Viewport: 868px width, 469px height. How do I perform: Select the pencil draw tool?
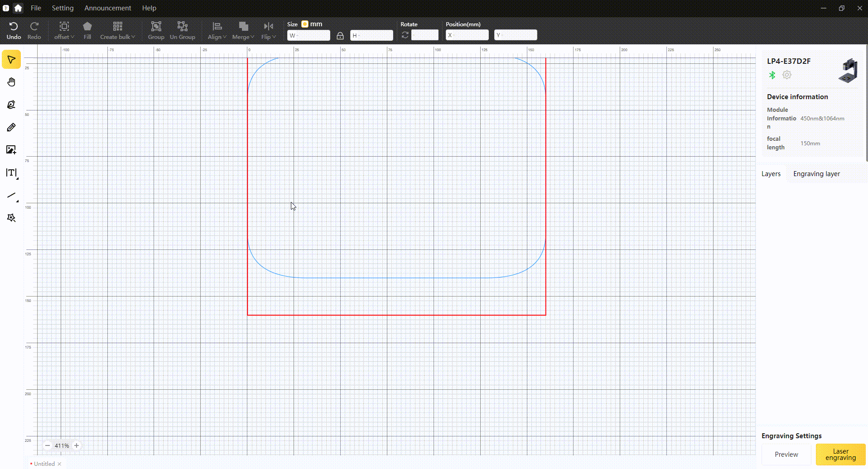[11, 127]
